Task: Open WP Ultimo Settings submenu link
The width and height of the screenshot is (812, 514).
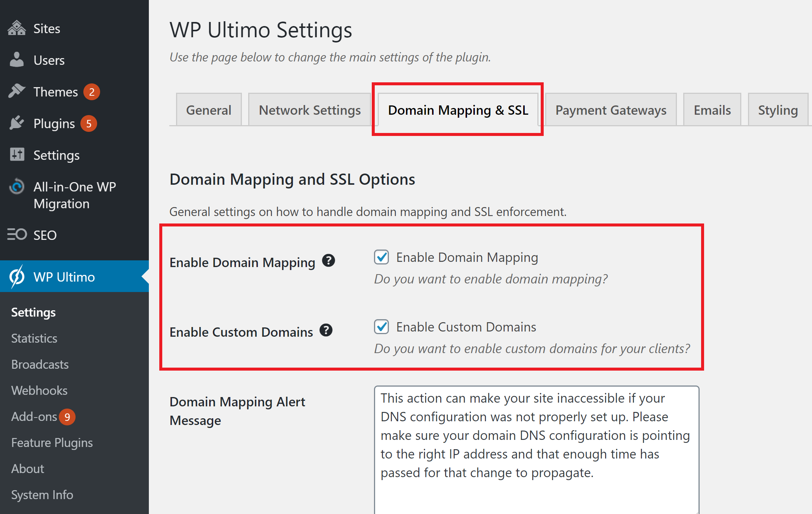Action: [33, 312]
